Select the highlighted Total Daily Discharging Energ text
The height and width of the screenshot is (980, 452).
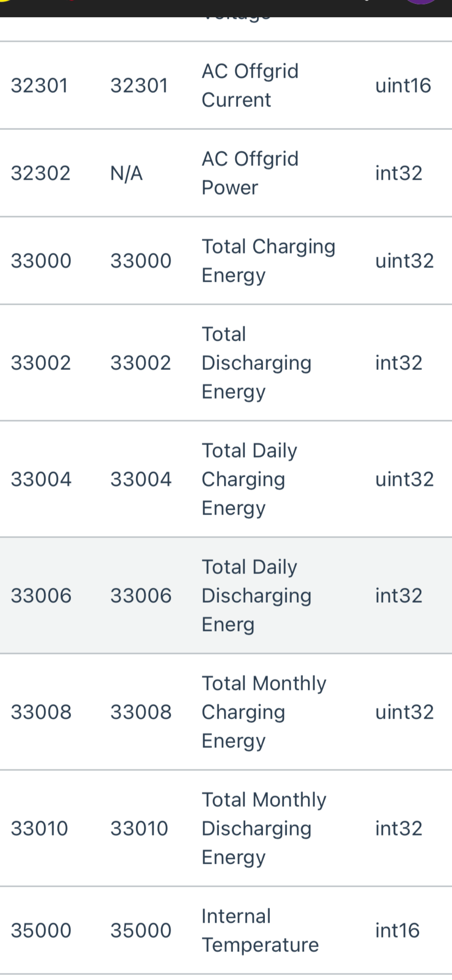coord(256,595)
